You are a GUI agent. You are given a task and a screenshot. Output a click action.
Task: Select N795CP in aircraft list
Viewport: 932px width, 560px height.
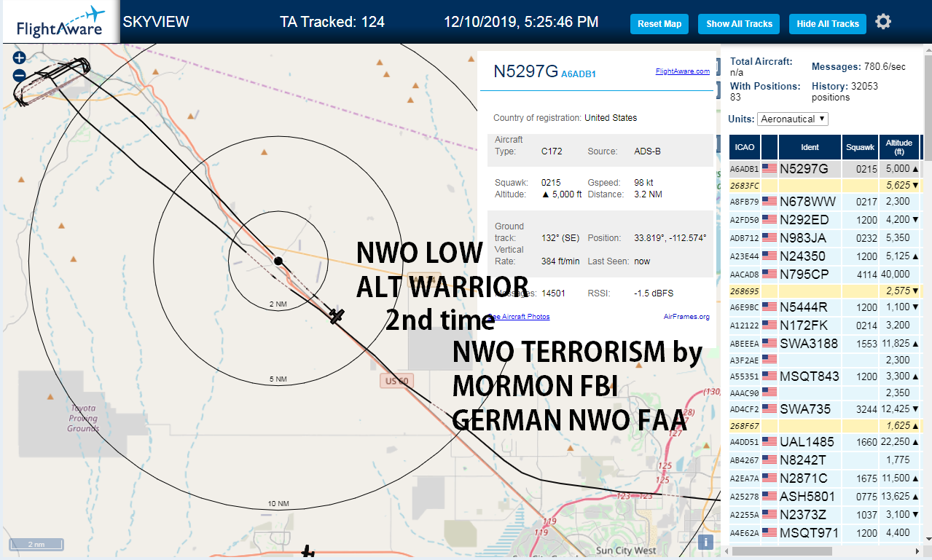click(x=804, y=275)
